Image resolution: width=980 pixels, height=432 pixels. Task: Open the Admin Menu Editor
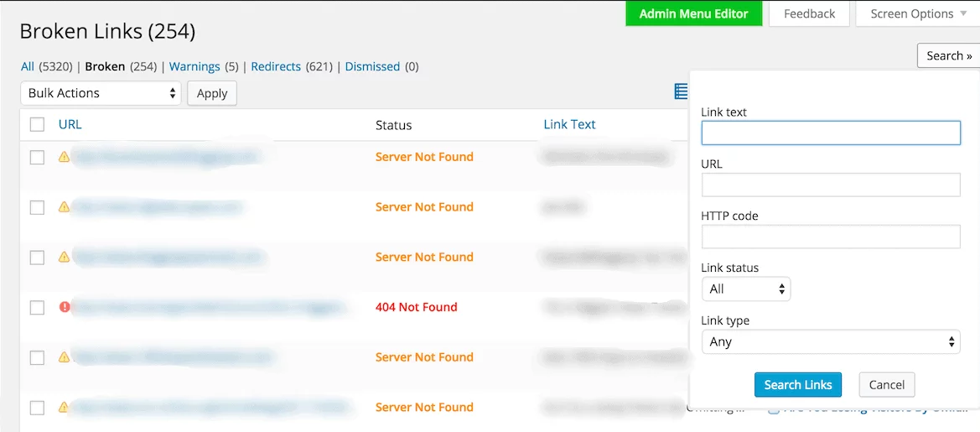click(694, 13)
